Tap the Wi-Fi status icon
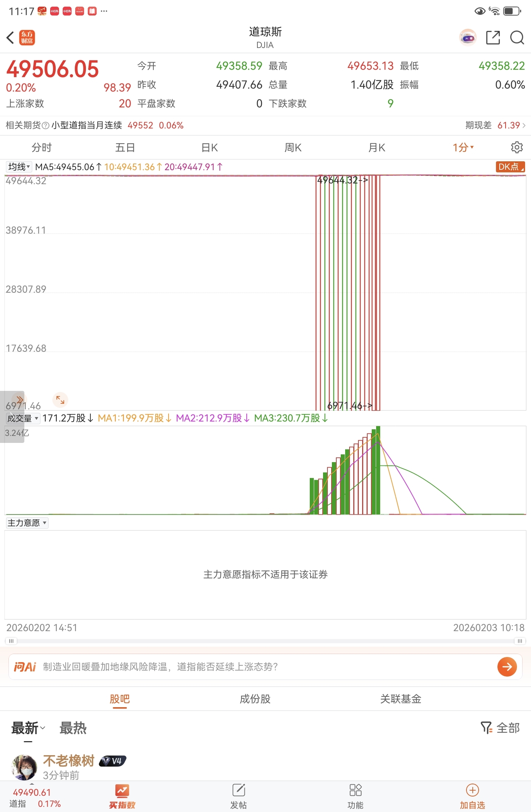The height and width of the screenshot is (812, 531). point(494,11)
